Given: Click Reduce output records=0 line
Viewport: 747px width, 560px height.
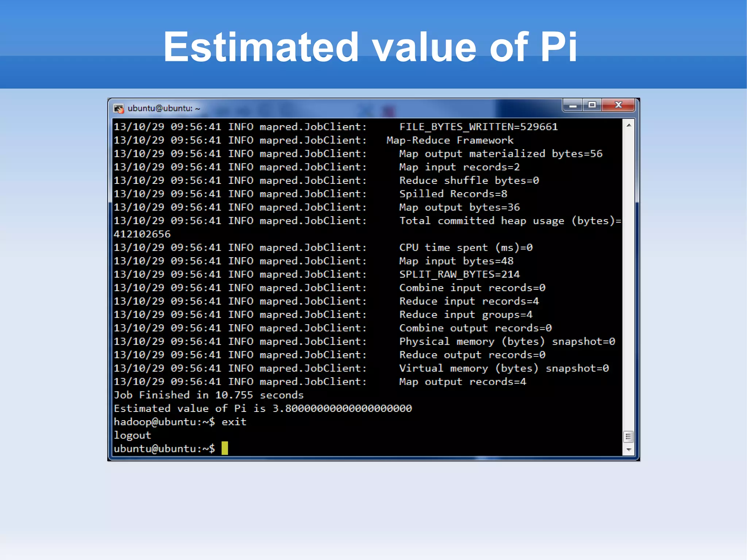Looking at the screenshot, I should pos(472,355).
